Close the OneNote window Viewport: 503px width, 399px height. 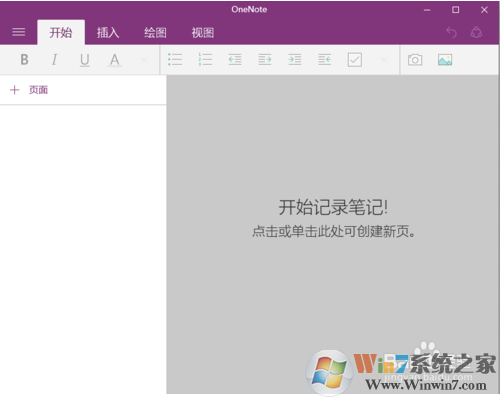484,10
